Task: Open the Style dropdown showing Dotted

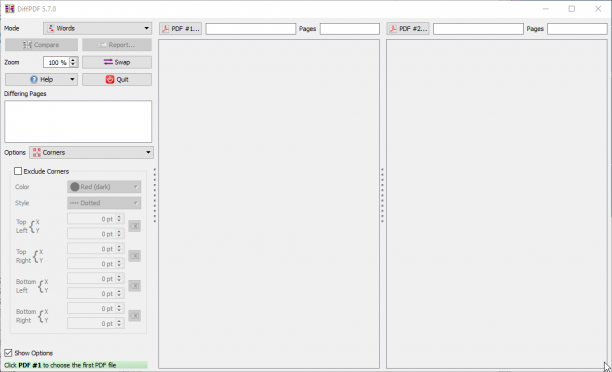Action: pos(104,203)
